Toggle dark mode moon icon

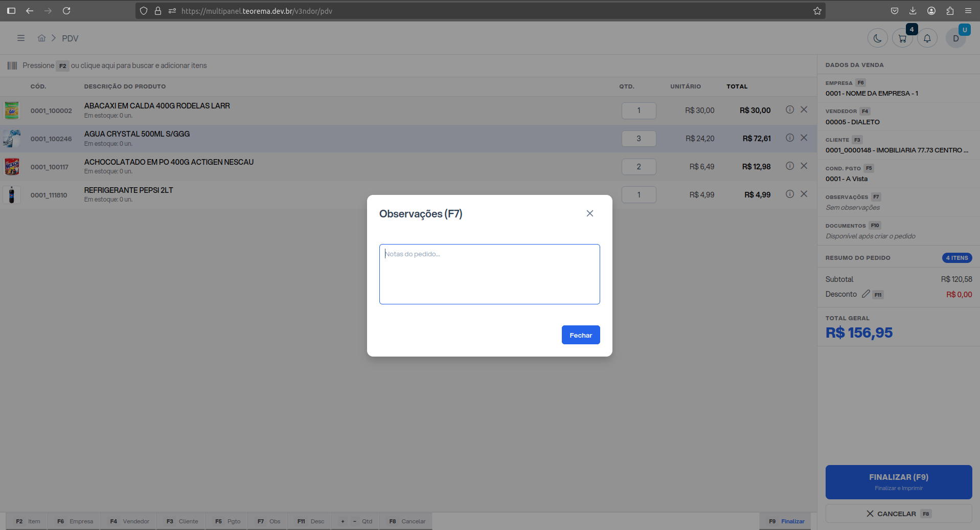pos(878,38)
